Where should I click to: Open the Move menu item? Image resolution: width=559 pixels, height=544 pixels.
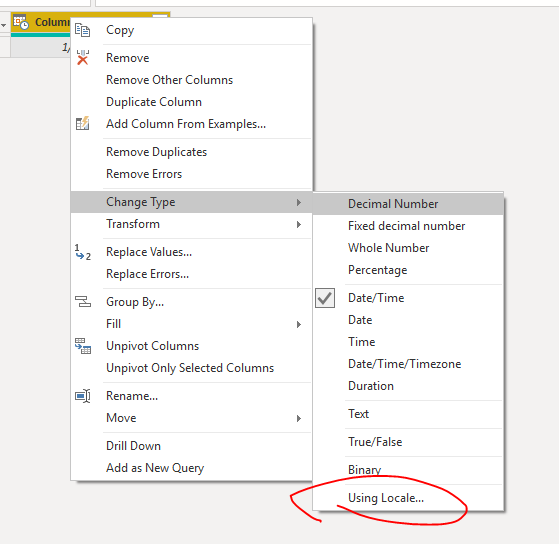coord(191,418)
